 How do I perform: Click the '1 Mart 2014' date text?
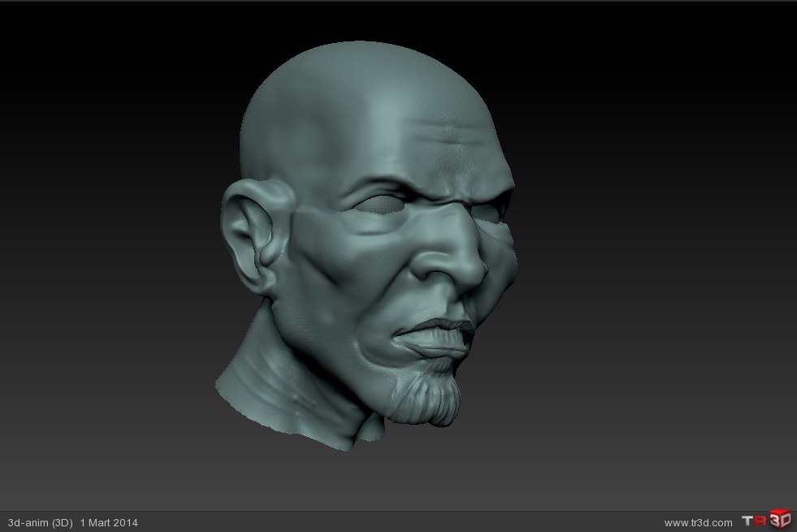(109, 523)
